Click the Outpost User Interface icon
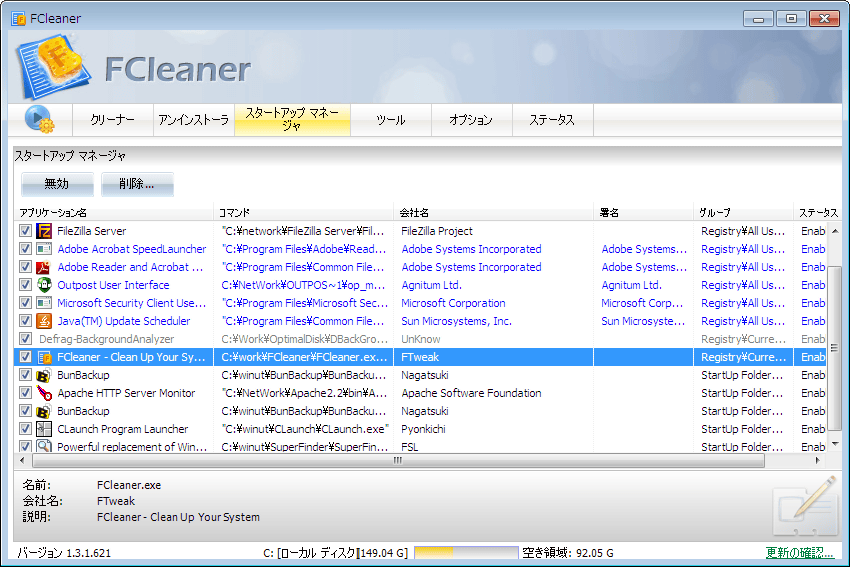The image size is (850, 567). 44,285
